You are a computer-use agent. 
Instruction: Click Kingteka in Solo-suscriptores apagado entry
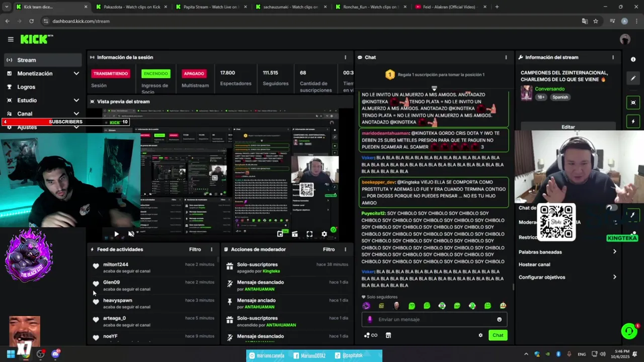271,271
